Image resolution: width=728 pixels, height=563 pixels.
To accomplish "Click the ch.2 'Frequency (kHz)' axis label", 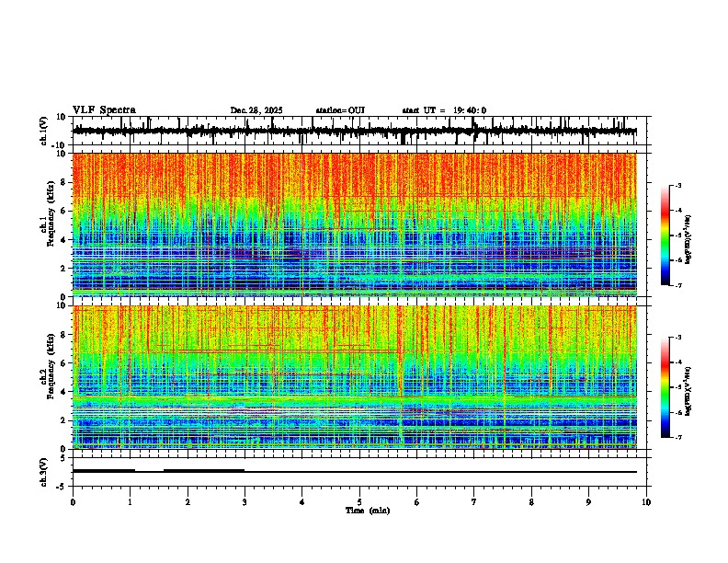I will (51, 365).
